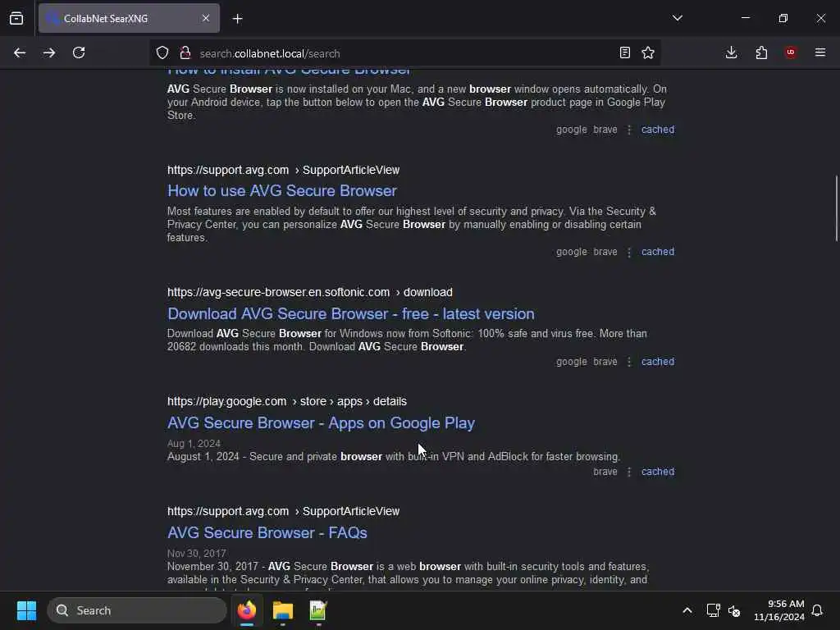Image resolution: width=840 pixels, height=630 pixels.
Task: Open cached link for softonic result
Action: 658,362
